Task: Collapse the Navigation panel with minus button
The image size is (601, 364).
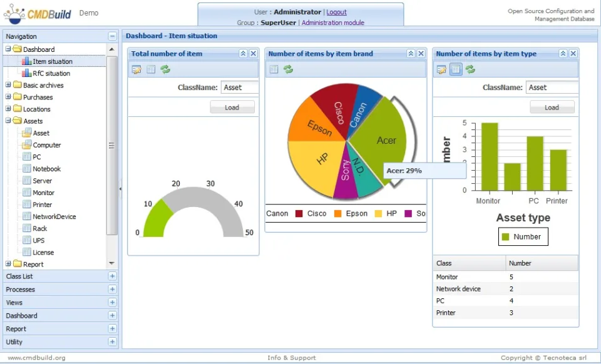Action: 112,36
